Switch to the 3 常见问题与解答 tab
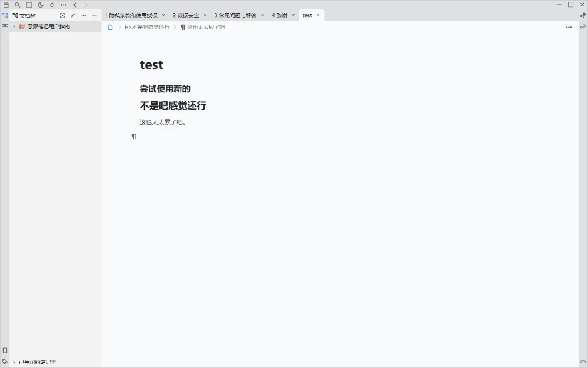The height and width of the screenshot is (368, 588). click(x=235, y=15)
